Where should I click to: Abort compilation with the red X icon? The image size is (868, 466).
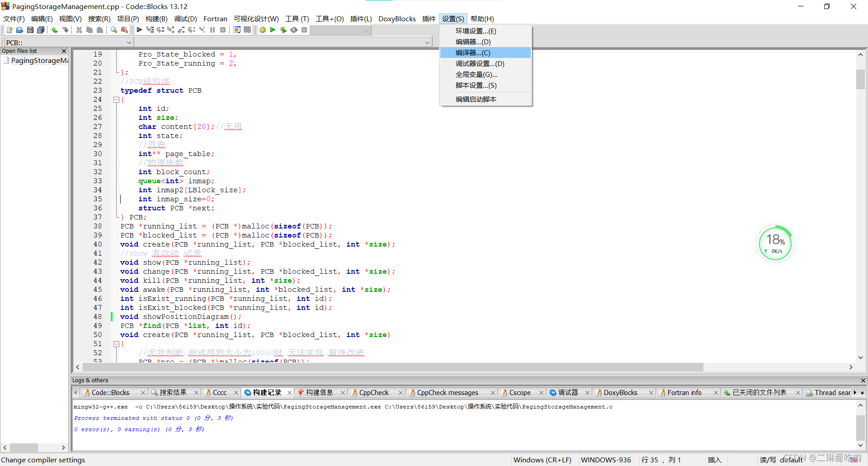coord(304,30)
